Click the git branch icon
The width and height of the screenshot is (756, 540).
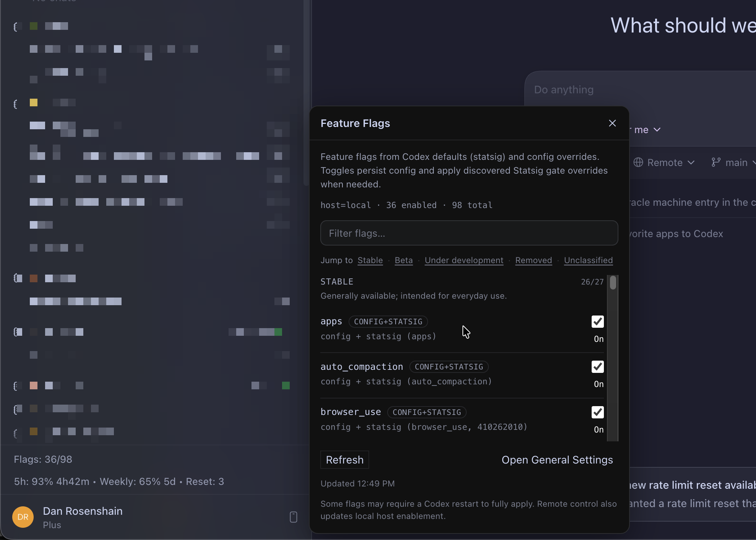(x=716, y=162)
